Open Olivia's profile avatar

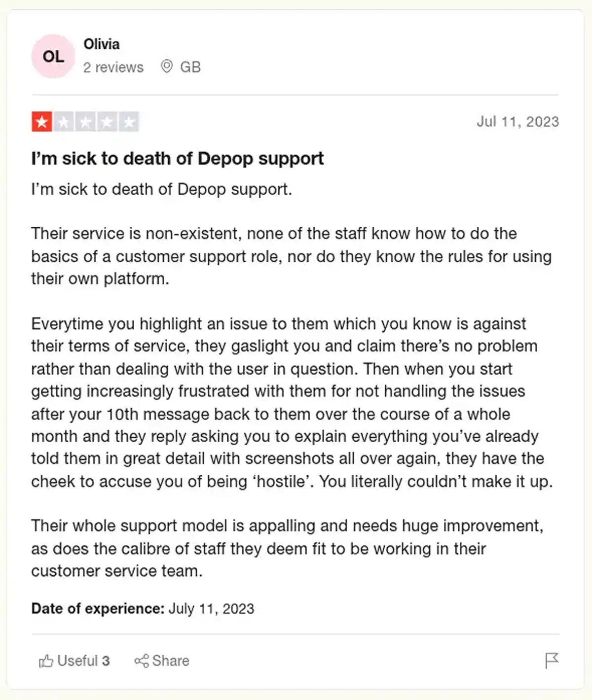pos(54,56)
